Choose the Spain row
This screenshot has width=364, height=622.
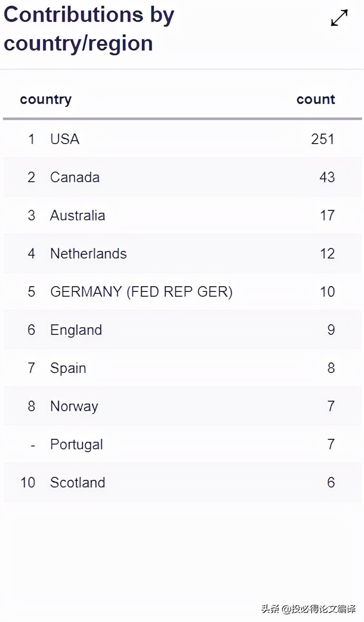pos(182,368)
